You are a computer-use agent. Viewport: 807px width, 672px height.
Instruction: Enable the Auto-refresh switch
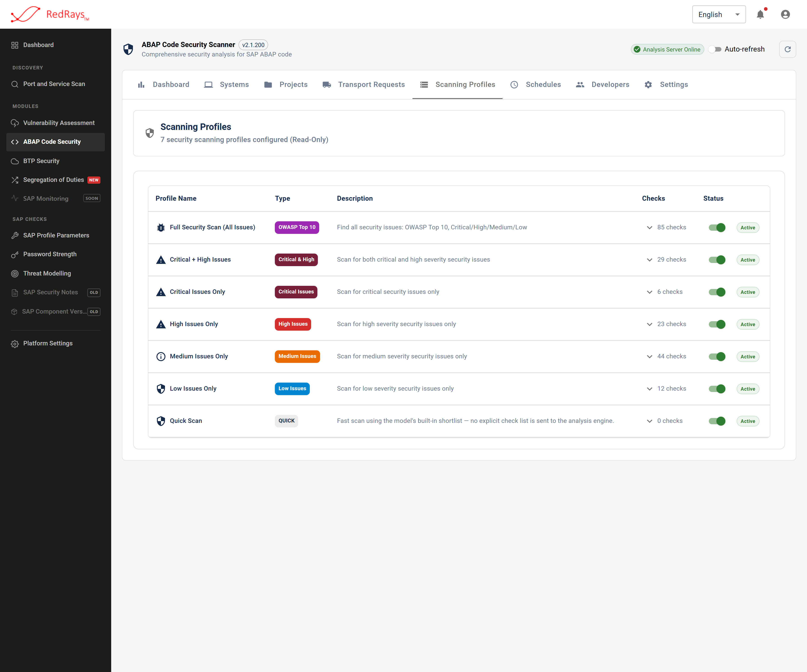pos(715,49)
